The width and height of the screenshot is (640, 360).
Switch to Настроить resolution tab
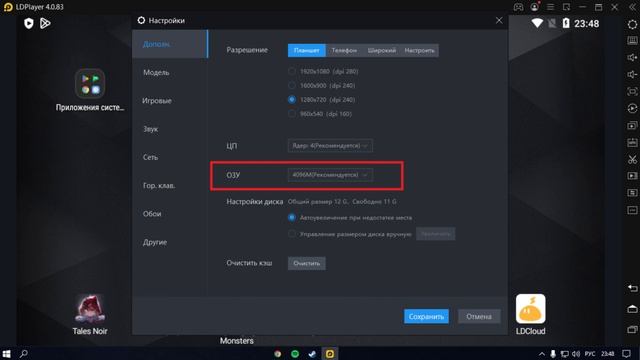(420, 50)
